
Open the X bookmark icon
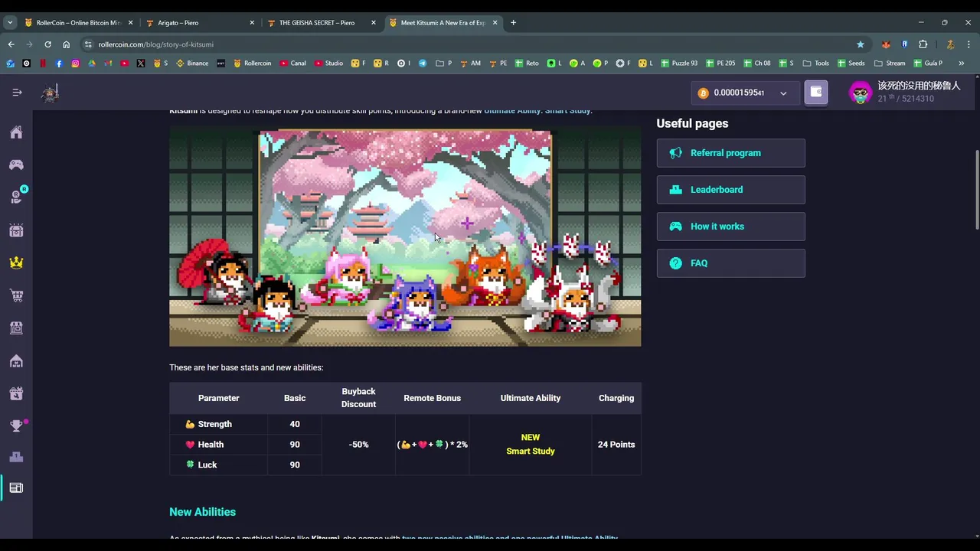[x=141, y=64]
